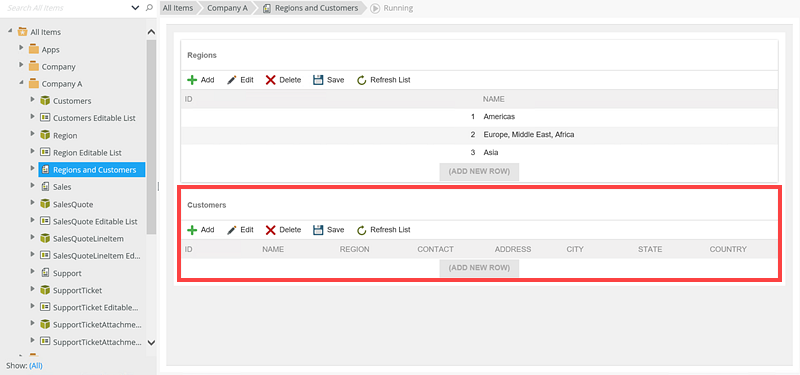Select the Asia region row
This screenshot has width=800, height=375.
(480, 152)
